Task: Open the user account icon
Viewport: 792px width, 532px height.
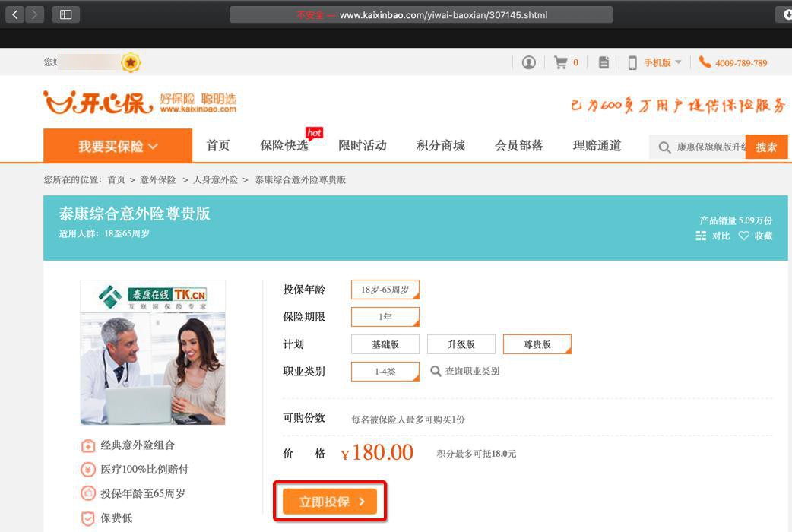Action: pos(529,62)
